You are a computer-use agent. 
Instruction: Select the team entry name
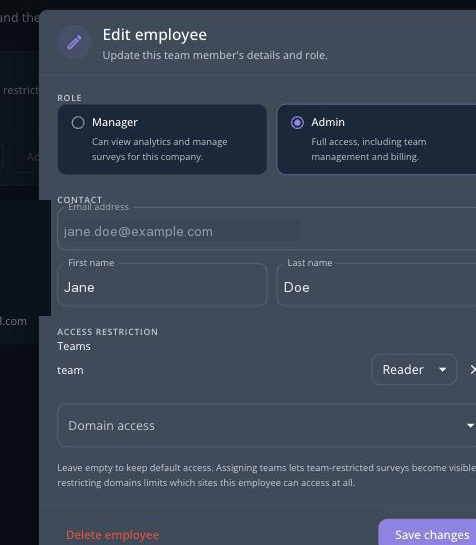(70, 370)
